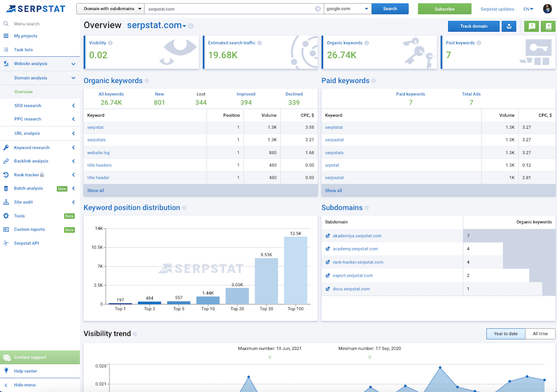Click the My projects list icon
This screenshot has height=392, width=557.
click(x=6, y=36)
